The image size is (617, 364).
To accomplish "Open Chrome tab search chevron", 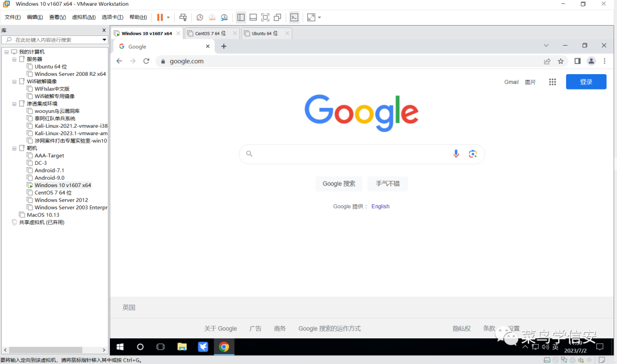I will [546, 46].
